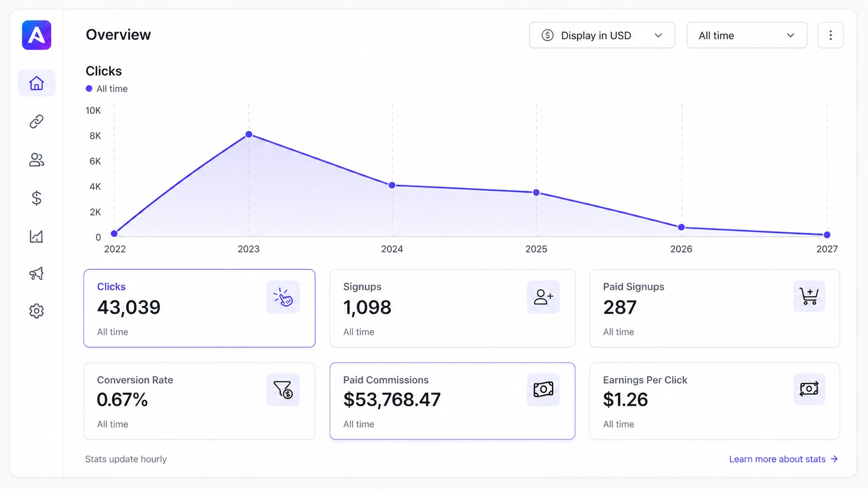Screen dimensions: 868x489
Task: Click the pointer icon on Clicks card
Action: pyautogui.click(x=283, y=297)
